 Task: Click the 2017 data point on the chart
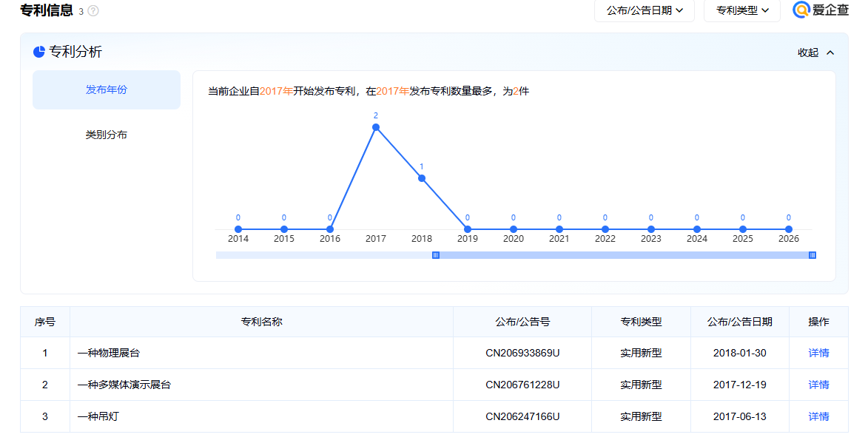[x=376, y=127]
